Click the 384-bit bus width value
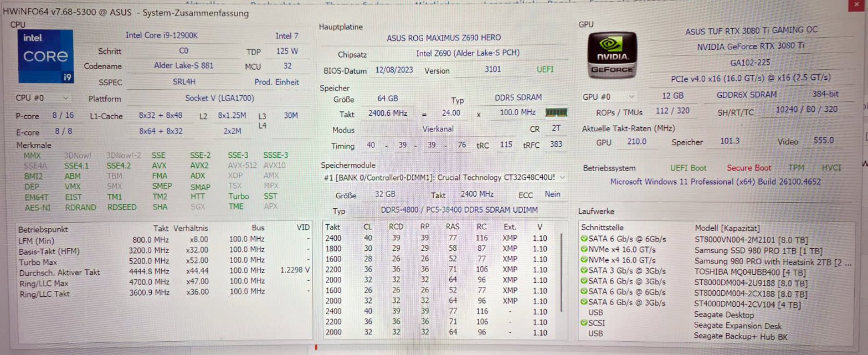 click(x=825, y=94)
